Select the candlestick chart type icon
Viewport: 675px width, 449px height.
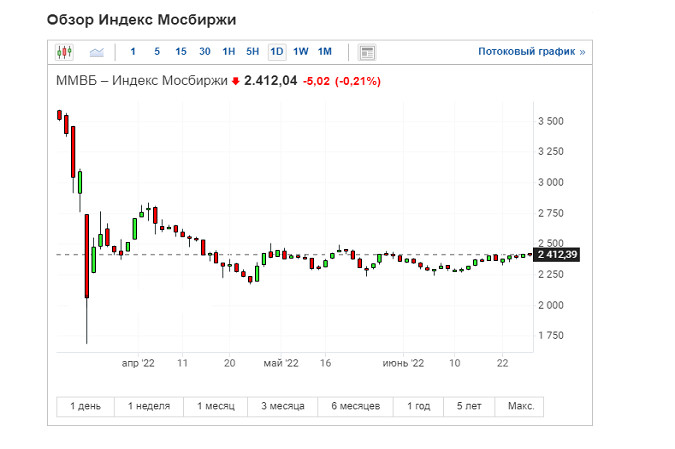[64, 52]
